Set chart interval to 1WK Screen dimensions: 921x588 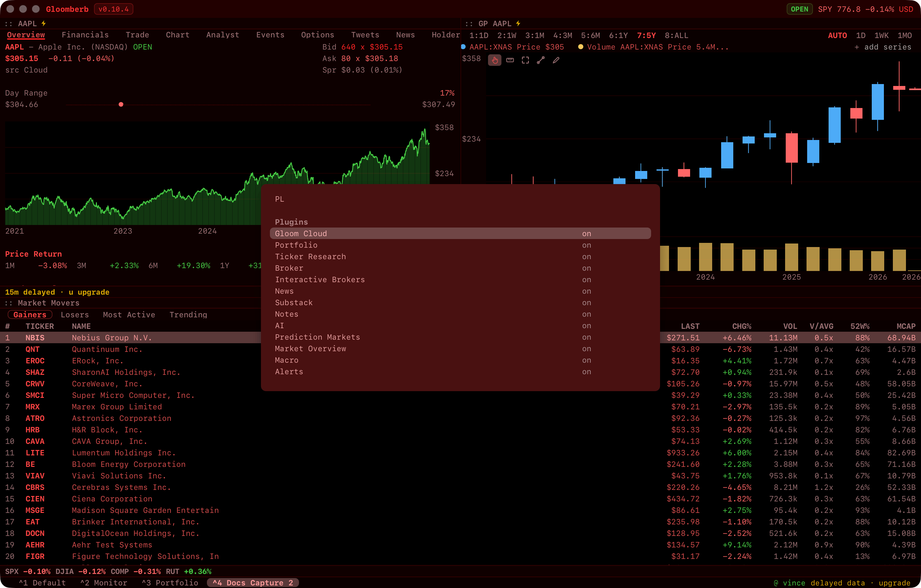point(881,35)
